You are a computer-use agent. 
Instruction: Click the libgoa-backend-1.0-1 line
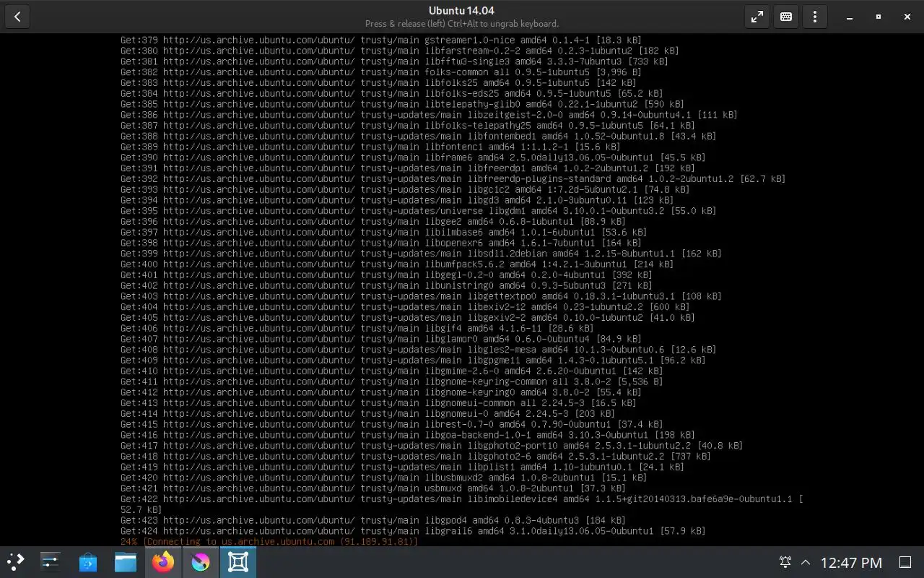click(408, 435)
